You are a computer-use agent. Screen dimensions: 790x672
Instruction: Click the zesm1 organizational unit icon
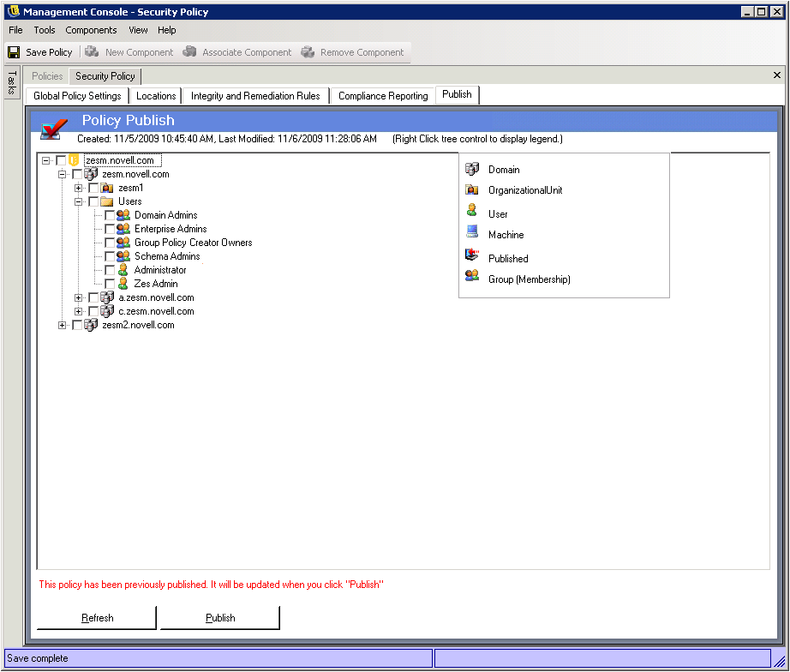pos(107,188)
